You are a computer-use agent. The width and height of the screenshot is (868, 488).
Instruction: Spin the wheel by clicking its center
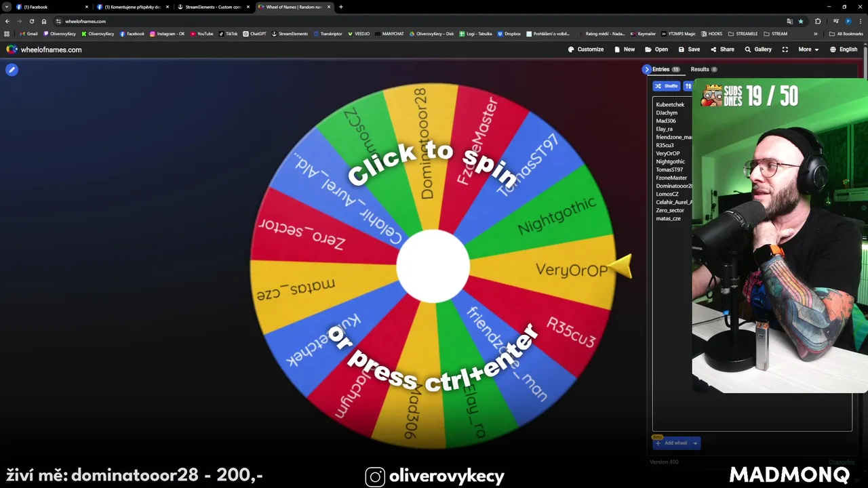433,266
